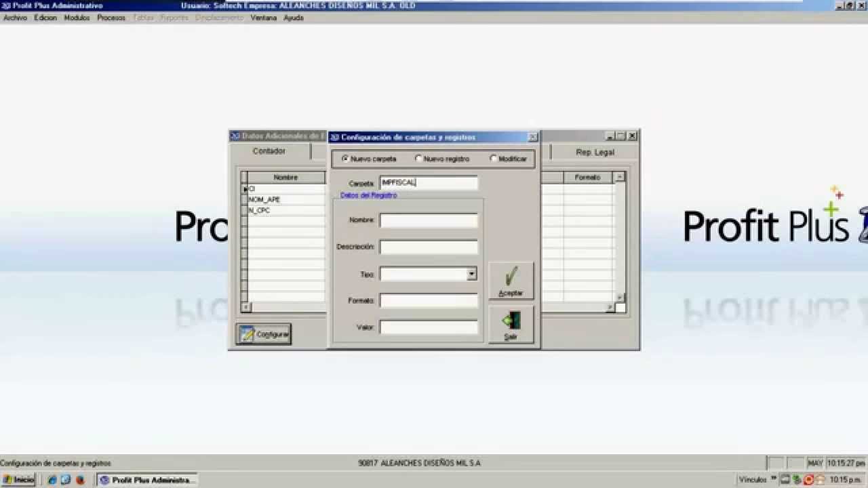The height and width of the screenshot is (488, 868).
Task: Click the red circular system tray icon
Action: (808, 480)
